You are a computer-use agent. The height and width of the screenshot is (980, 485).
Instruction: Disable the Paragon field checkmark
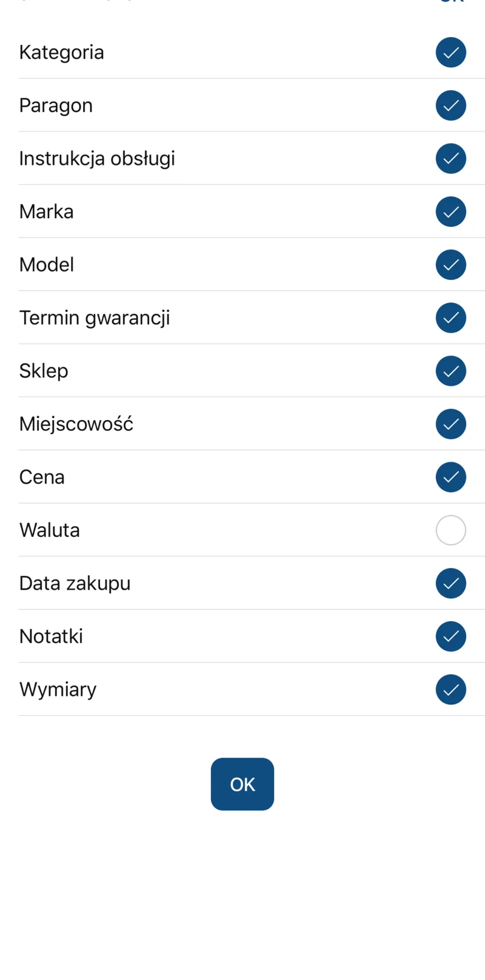[x=450, y=105]
